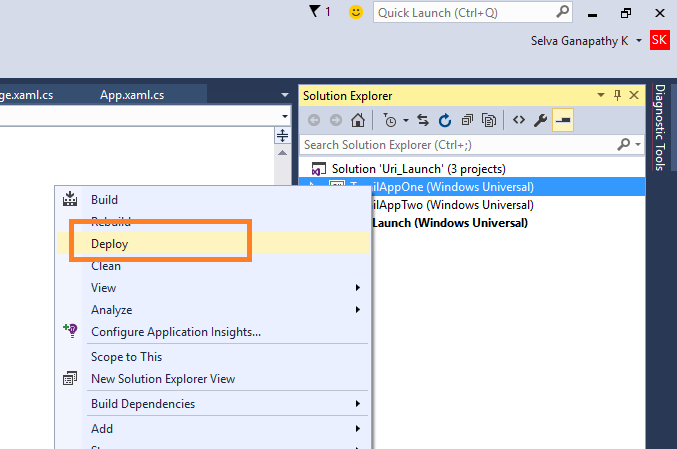Open the notifications flag
The width and height of the screenshot is (677, 449).
coord(319,12)
